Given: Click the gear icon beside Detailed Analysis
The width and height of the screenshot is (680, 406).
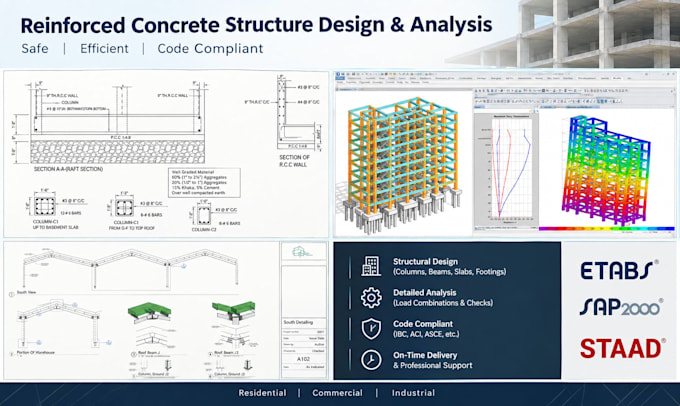Looking at the screenshot, I should point(371,298).
